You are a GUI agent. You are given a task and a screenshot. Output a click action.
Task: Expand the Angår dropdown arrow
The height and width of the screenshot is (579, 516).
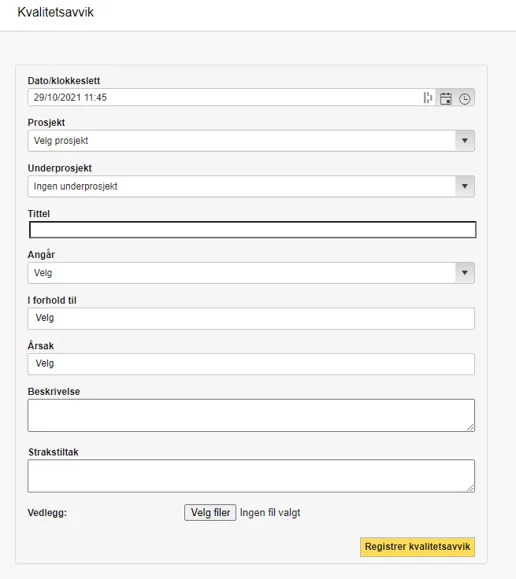(x=465, y=273)
